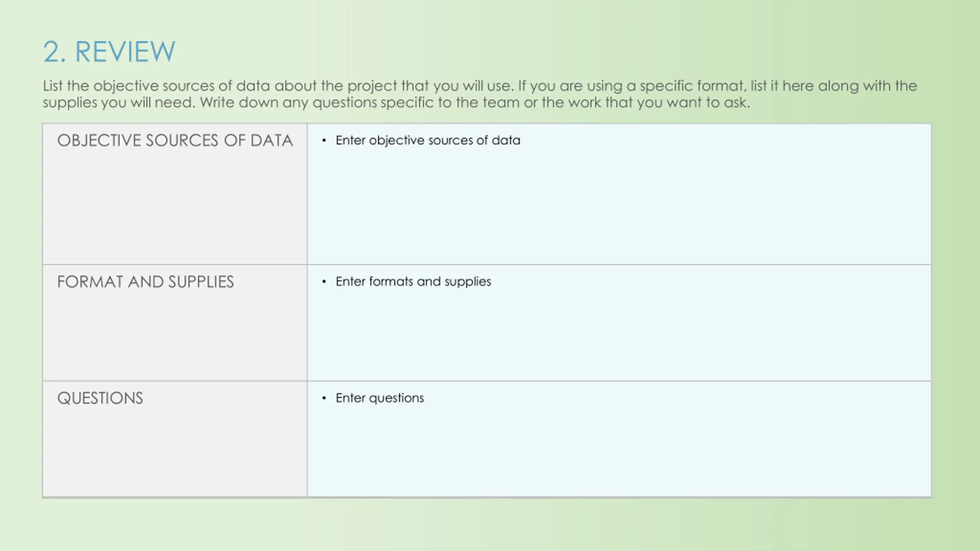Click empty area of objective sources content cell
The height and width of the screenshot is (551, 980).
619,207
